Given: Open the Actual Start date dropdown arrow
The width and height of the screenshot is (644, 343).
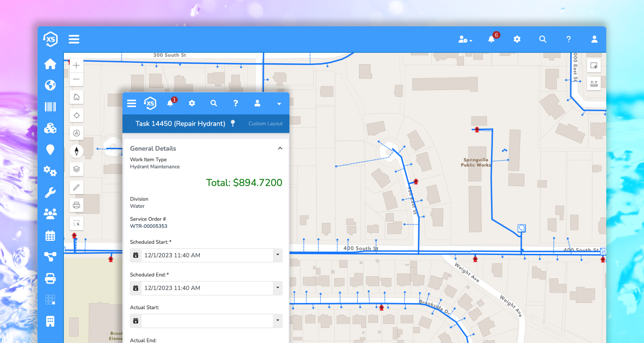Looking at the screenshot, I should 278,321.
